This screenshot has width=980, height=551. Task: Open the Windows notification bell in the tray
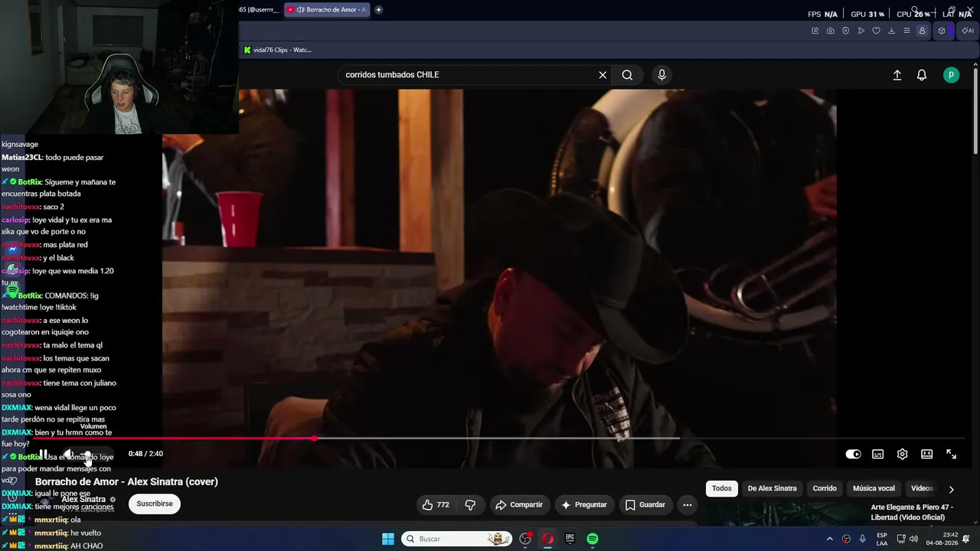click(966, 539)
